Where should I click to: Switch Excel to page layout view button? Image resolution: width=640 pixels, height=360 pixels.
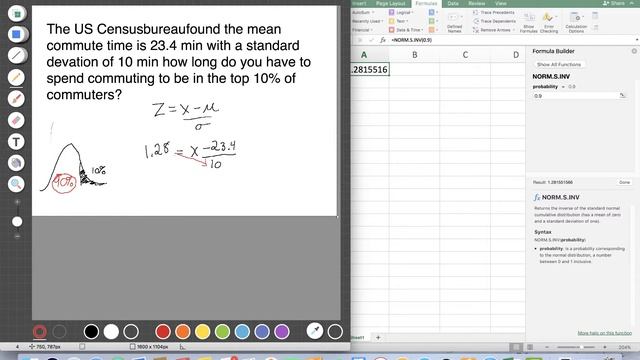click(x=529, y=347)
